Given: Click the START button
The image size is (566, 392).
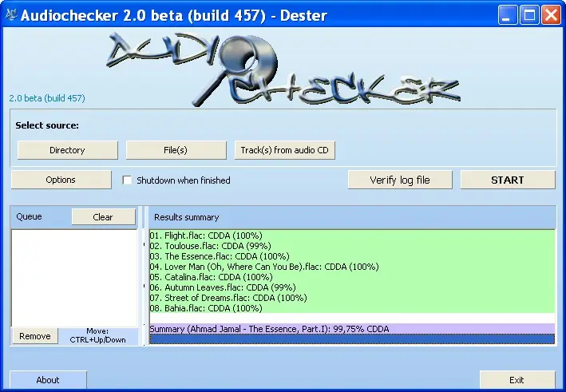Looking at the screenshot, I should pos(508,180).
